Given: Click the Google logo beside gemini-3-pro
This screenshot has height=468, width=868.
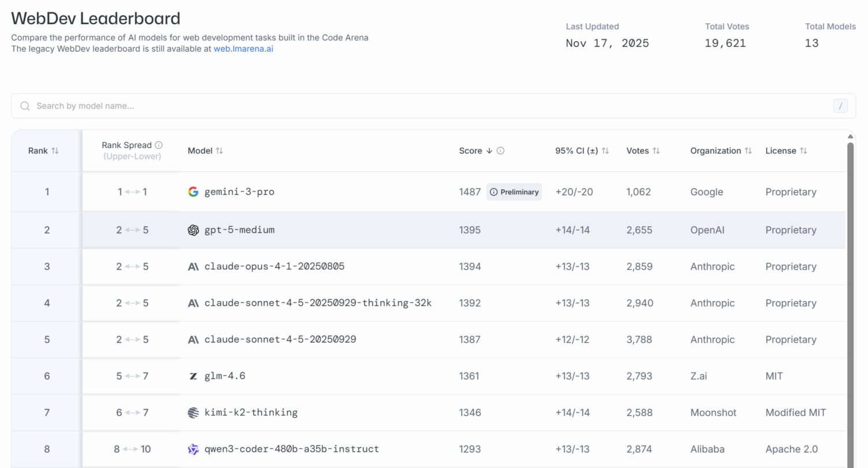Looking at the screenshot, I should click(193, 191).
